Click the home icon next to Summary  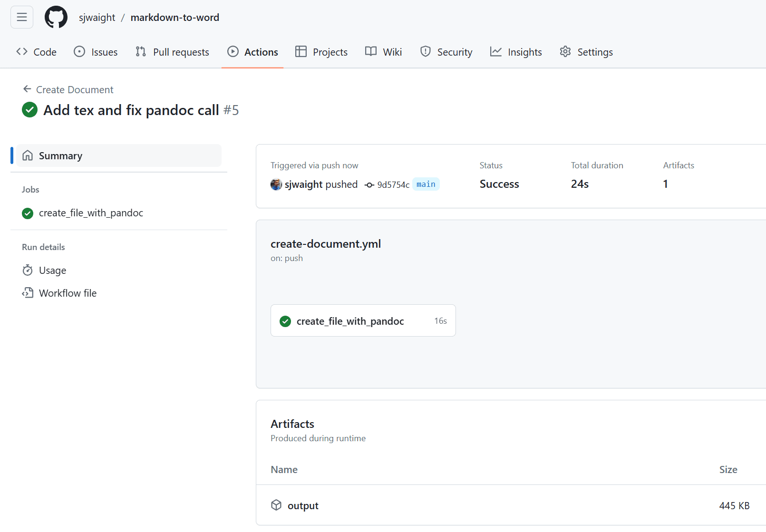click(x=28, y=155)
